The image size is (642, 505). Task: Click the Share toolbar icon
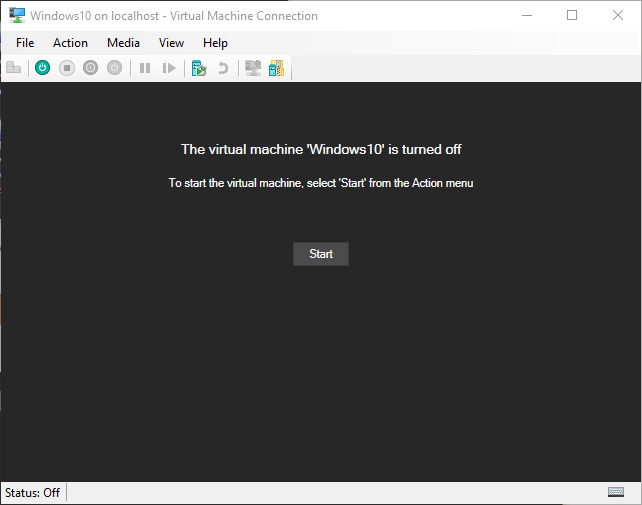(276, 68)
